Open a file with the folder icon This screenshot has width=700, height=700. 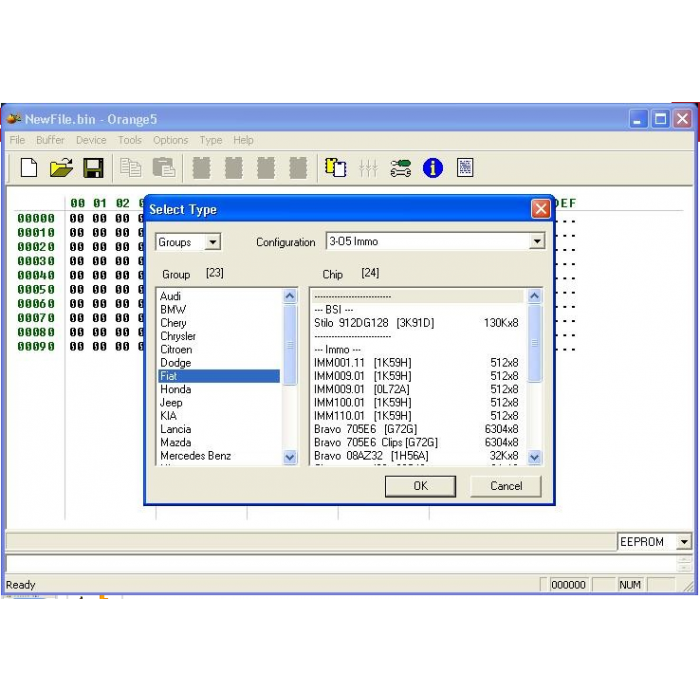click(x=61, y=168)
